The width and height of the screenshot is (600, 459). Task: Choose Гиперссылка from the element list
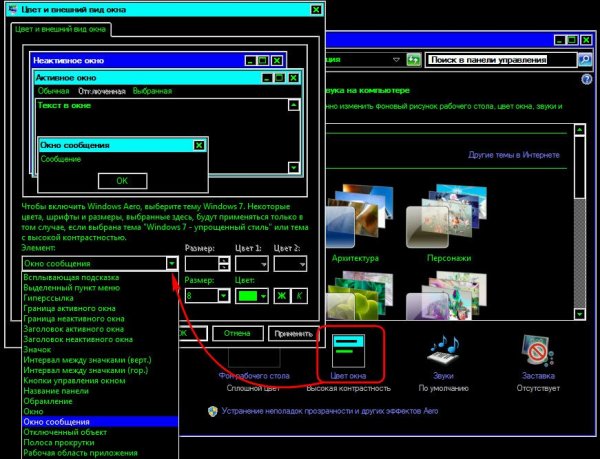(50, 298)
